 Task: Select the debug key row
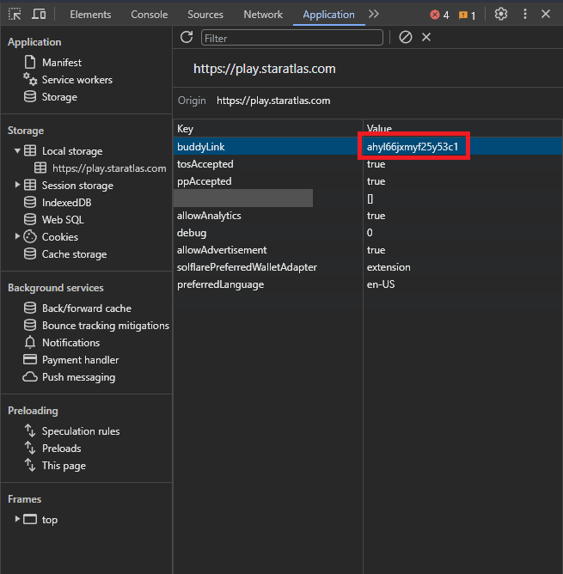[x=368, y=233]
